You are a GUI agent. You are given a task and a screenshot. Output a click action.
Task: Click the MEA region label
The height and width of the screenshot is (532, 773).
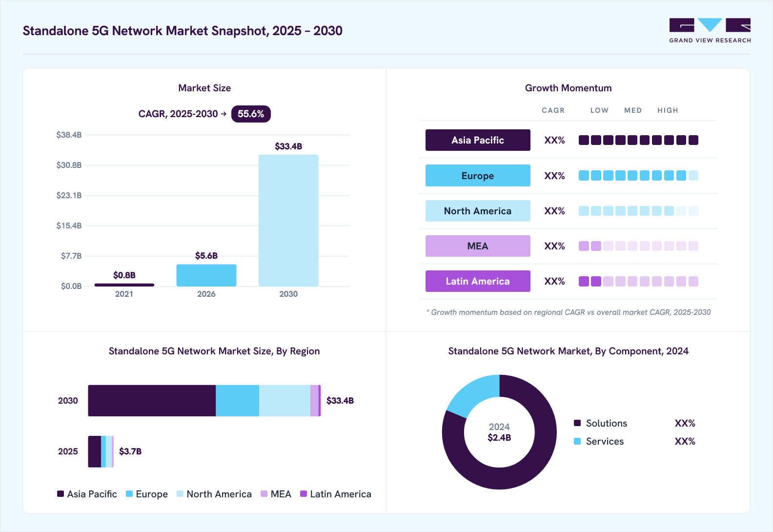pos(478,246)
